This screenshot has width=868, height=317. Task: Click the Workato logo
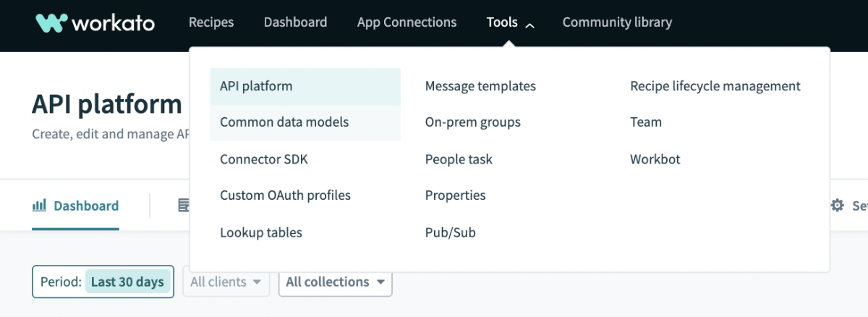coord(95,22)
